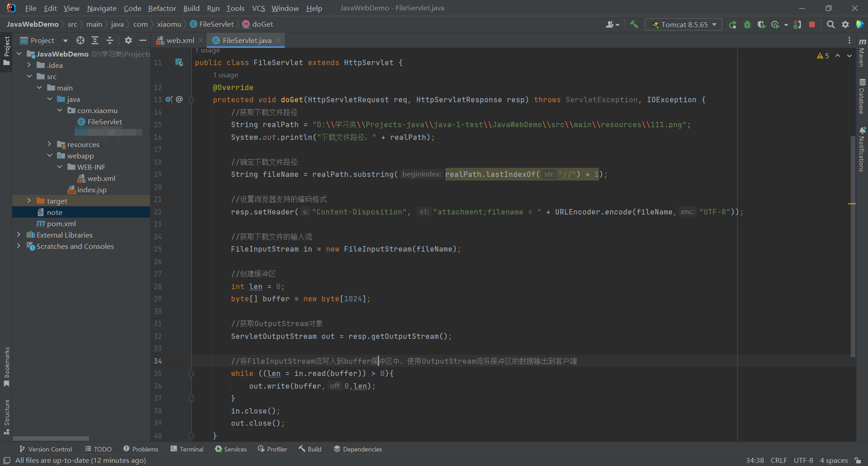Viewport: 868px width, 466px height.
Task: Open IDE settings gear in toolbar
Action: 845,24
